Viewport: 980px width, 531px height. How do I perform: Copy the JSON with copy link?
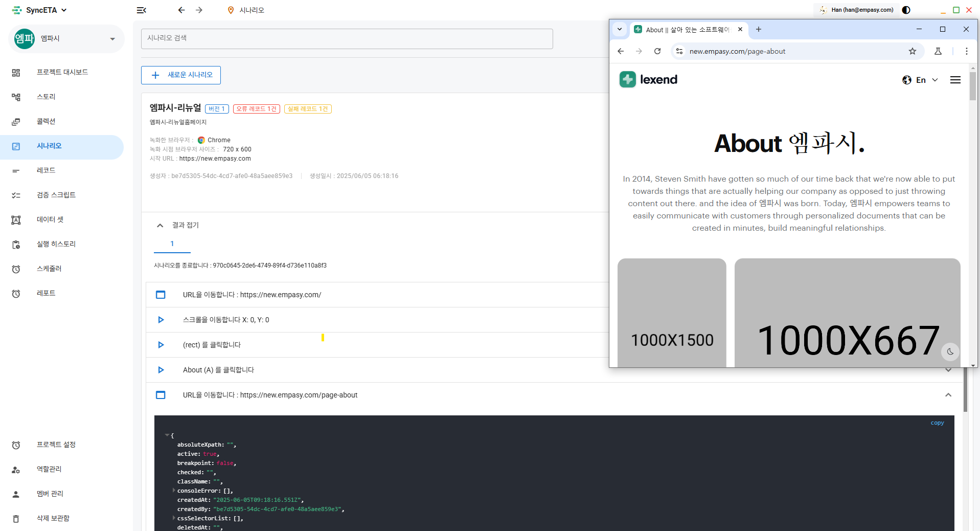click(937, 423)
